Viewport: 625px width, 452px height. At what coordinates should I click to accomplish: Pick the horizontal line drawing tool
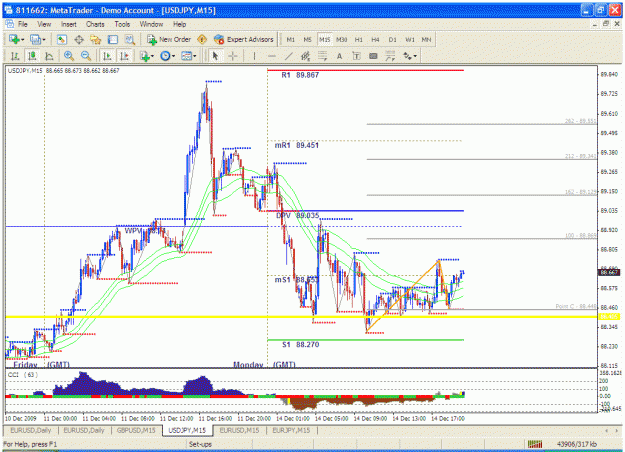[272, 56]
